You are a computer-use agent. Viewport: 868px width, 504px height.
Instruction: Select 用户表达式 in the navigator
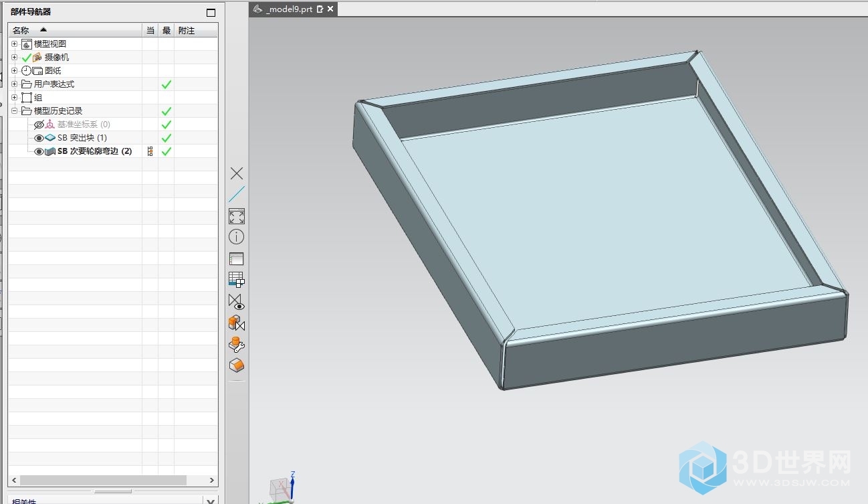click(x=54, y=84)
